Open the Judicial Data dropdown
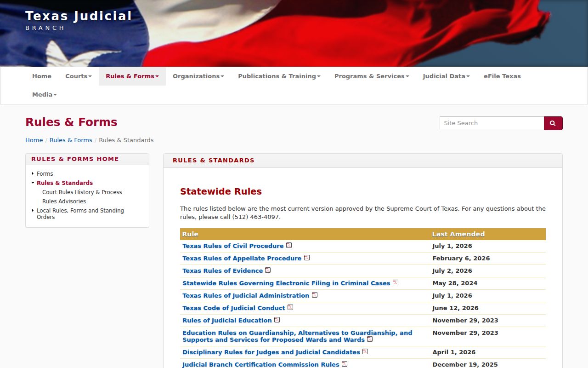The width and height of the screenshot is (588, 368). point(447,76)
